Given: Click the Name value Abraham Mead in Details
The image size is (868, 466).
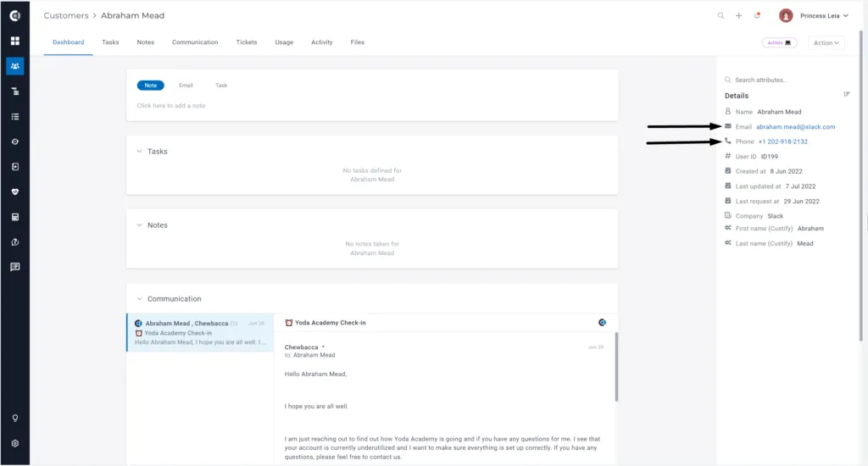Looking at the screenshot, I should coord(779,112).
